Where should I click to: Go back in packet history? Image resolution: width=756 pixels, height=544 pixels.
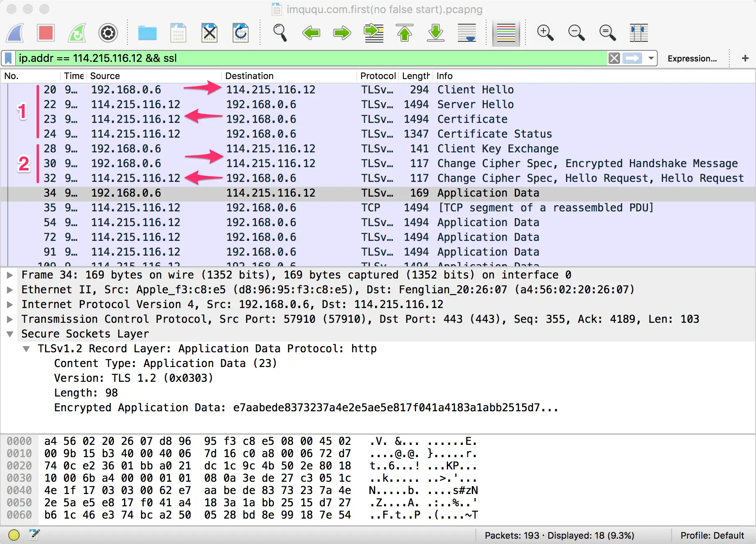coord(311,33)
